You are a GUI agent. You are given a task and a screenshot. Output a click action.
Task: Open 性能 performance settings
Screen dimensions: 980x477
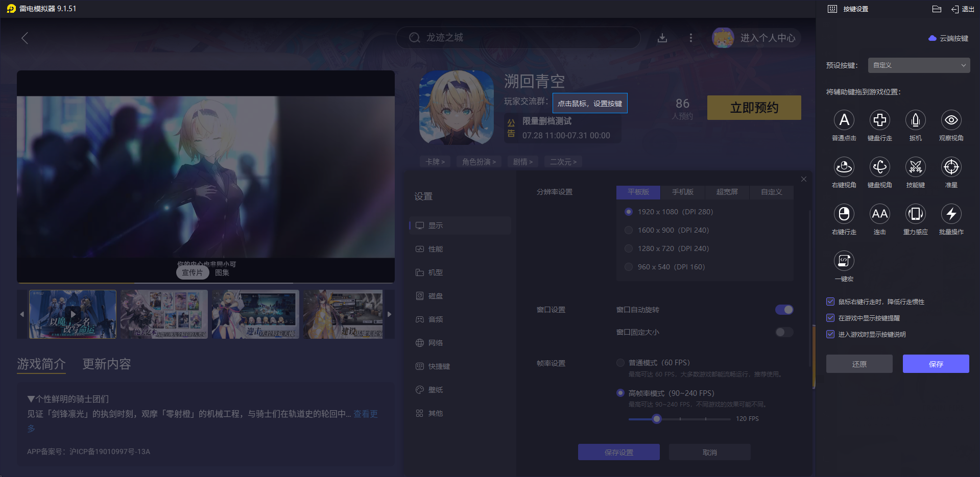tap(460, 249)
